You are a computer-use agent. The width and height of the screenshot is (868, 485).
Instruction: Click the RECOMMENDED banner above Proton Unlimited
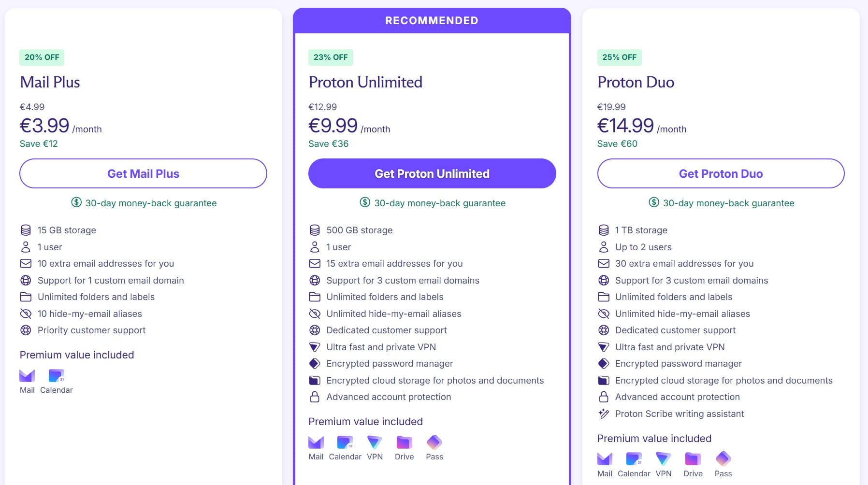[x=432, y=21]
